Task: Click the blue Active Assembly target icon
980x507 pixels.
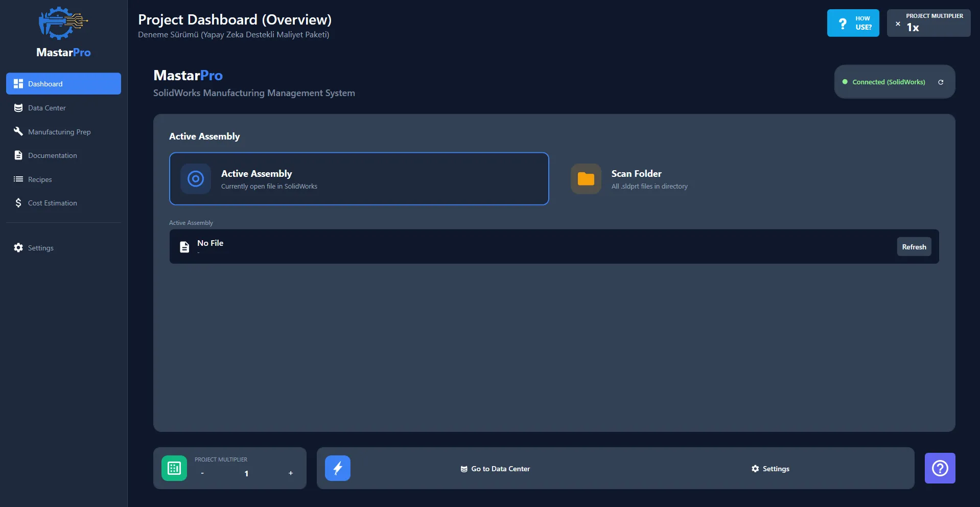Action: click(x=196, y=179)
